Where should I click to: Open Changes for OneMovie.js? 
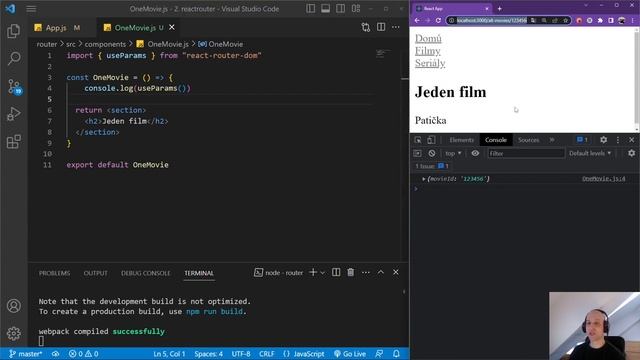click(x=366, y=27)
